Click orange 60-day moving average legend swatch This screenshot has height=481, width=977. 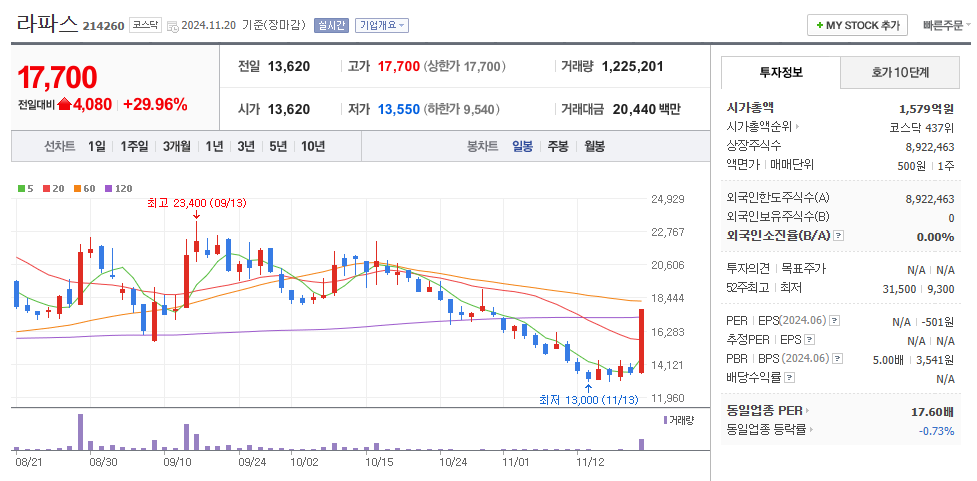tap(77, 188)
